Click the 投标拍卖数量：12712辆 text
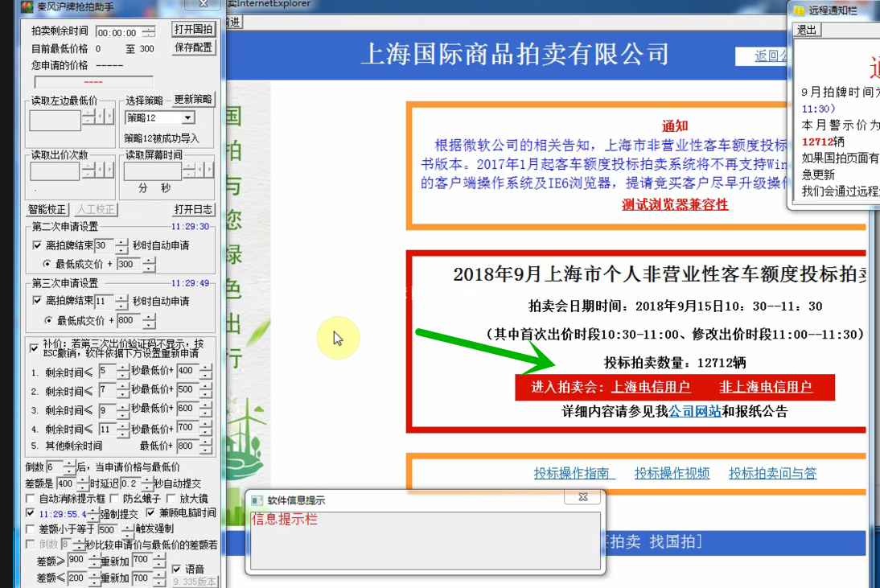Image resolution: width=880 pixels, height=588 pixels. click(675, 363)
